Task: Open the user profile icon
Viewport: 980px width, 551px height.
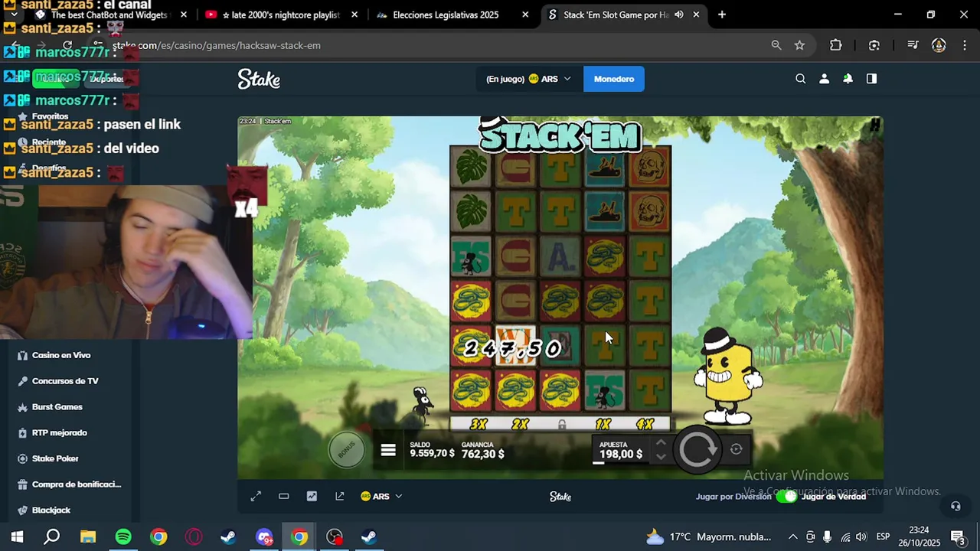Action: pos(825,79)
